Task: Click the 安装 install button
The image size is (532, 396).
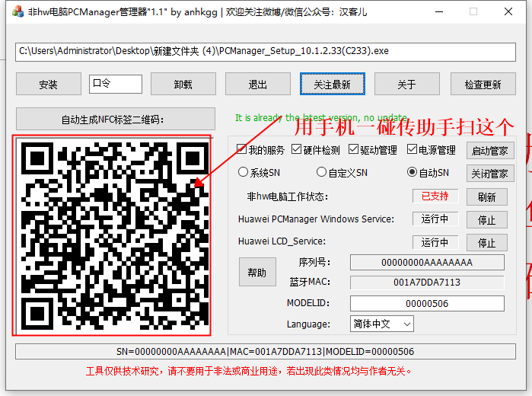Action: [x=49, y=84]
